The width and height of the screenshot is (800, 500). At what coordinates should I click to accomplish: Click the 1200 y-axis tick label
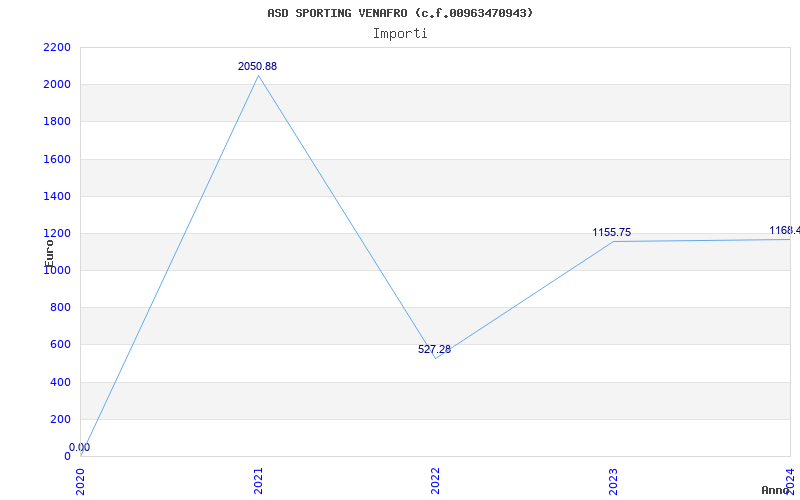(57, 234)
